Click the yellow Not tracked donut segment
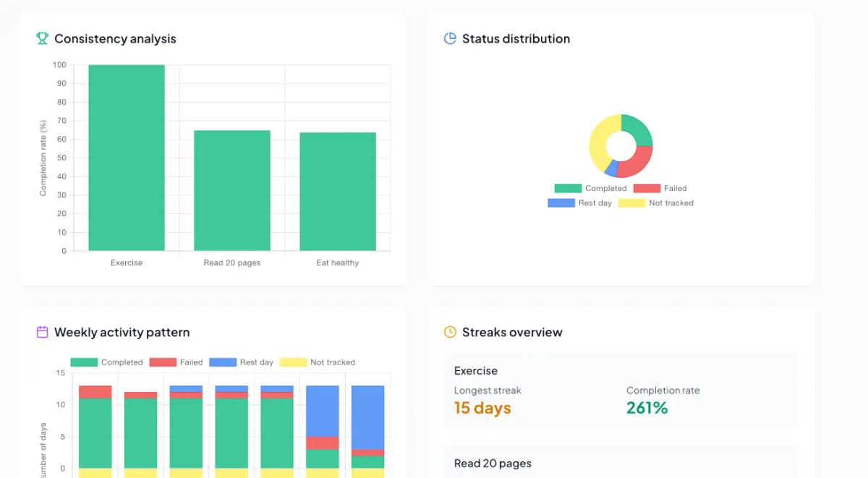 (600, 141)
